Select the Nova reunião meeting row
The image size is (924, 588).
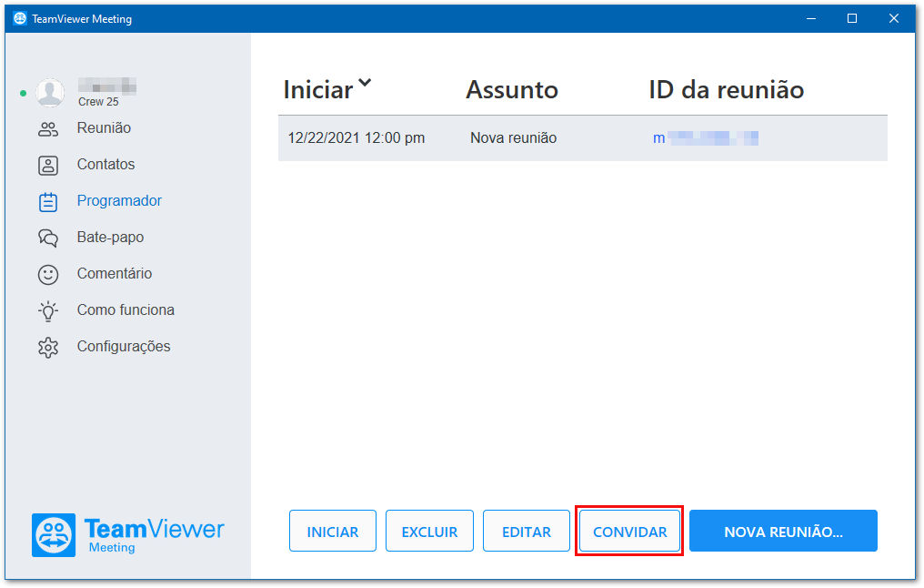(x=583, y=138)
